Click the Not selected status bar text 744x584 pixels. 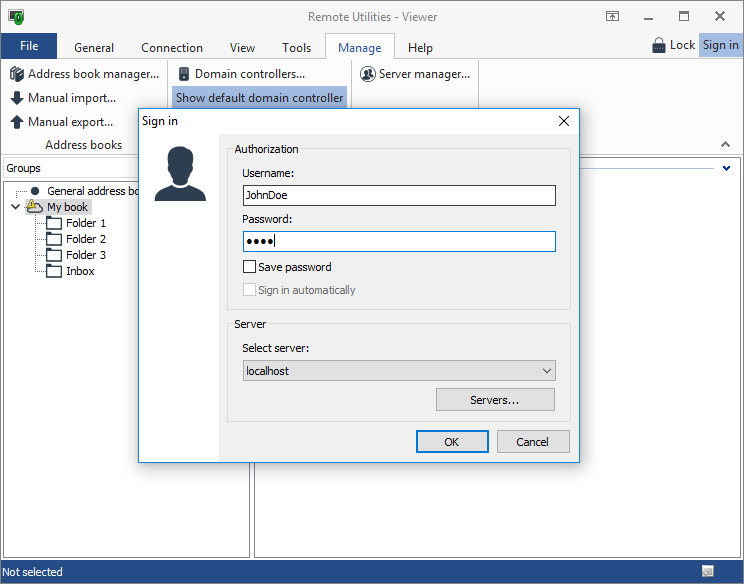point(32,572)
